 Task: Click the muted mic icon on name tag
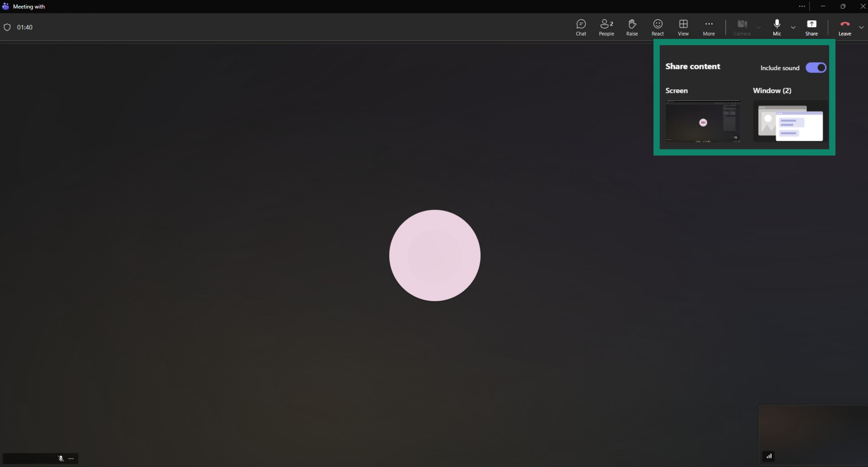[61, 458]
